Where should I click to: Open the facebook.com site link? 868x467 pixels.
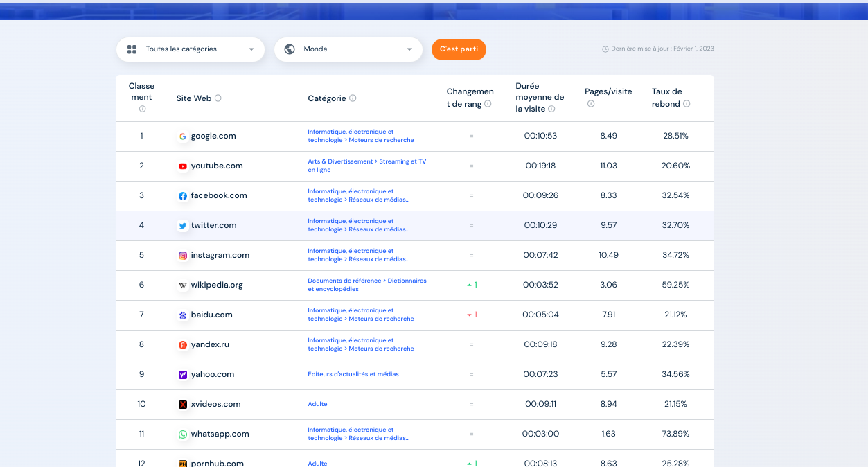coord(219,196)
